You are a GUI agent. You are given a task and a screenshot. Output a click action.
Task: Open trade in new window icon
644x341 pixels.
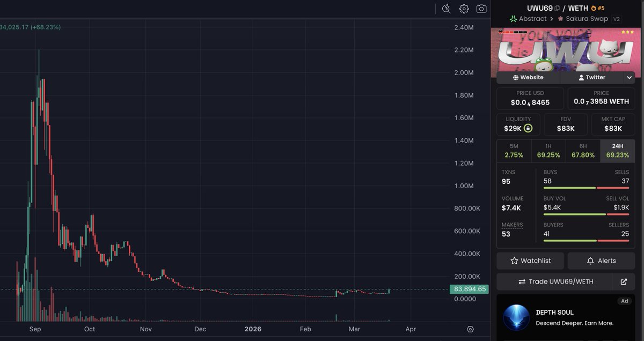point(624,281)
